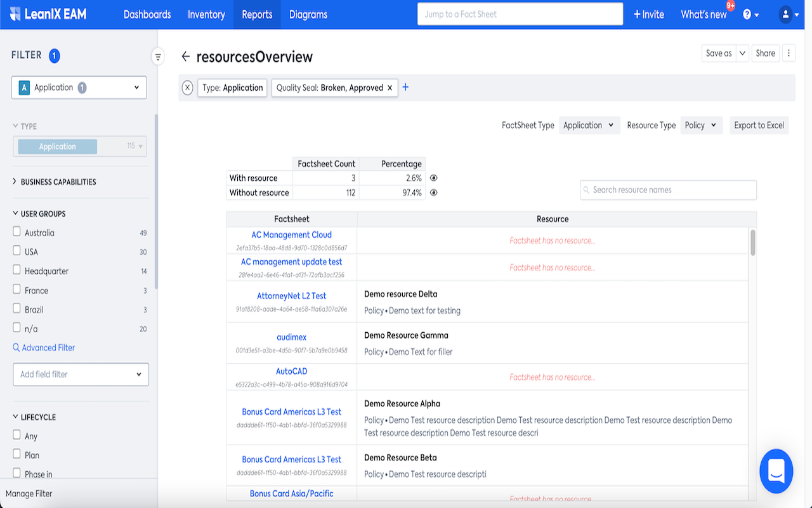
Task: Click the Save as button
Action: pos(719,53)
